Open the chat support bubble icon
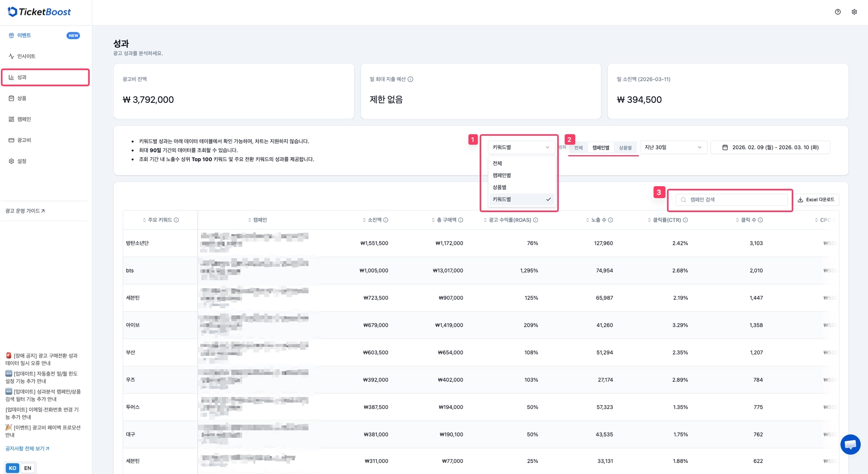 coord(850,444)
